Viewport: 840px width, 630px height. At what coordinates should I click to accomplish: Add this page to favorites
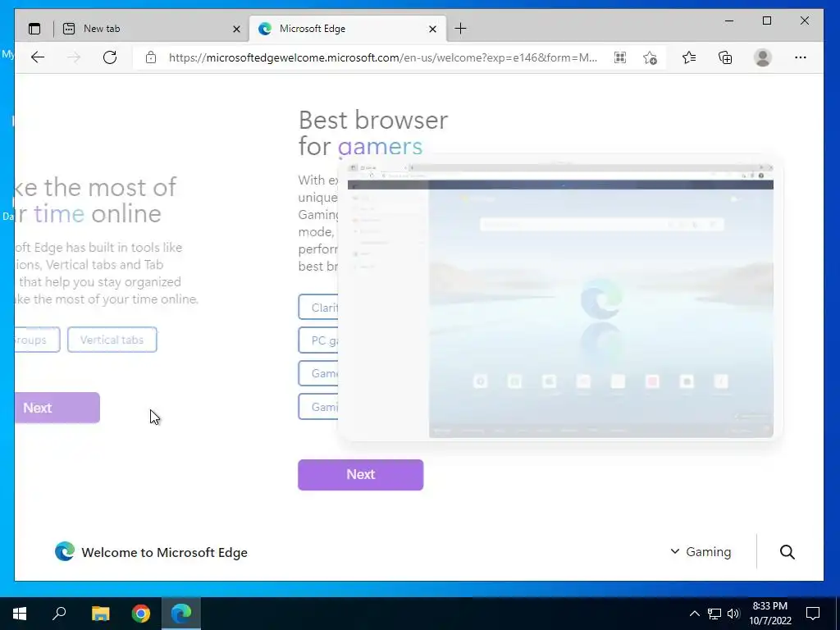point(650,57)
